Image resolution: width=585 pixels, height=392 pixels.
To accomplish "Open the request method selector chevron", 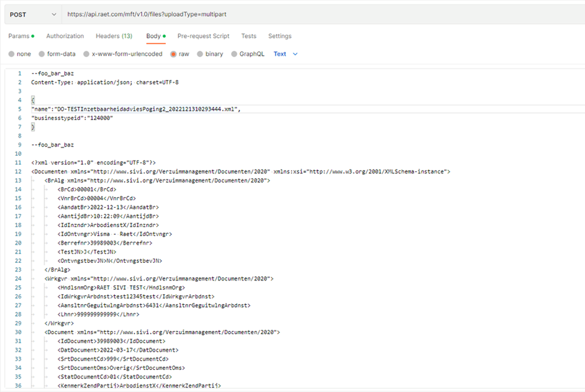I will click(54, 14).
